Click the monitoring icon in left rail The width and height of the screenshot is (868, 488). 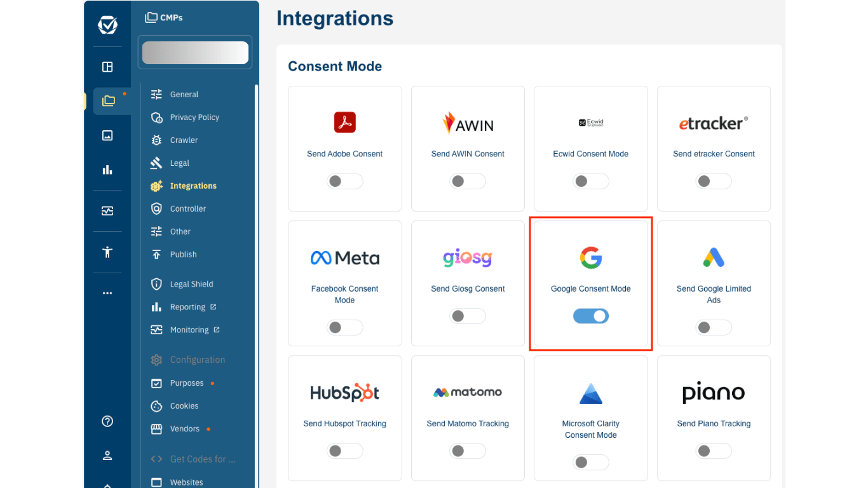pyautogui.click(x=107, y=211)
